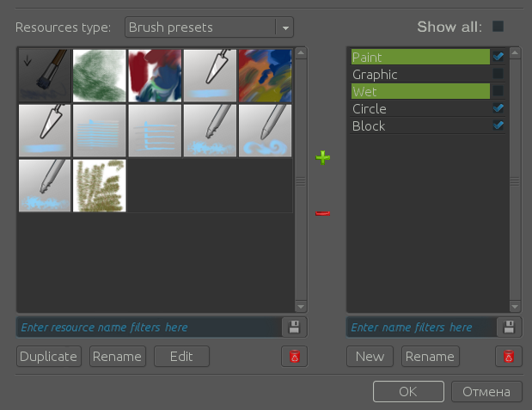
Task: Enable the Graphic tag checkbox
Action: pyautogui.click(x=498, y=74)
